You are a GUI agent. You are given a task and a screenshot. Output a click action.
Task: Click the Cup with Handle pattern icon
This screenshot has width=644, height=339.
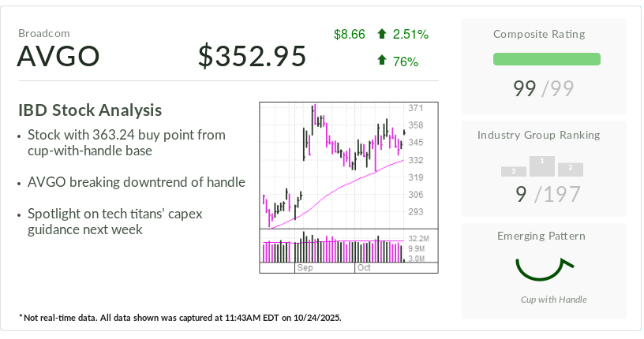pos(544,269)
